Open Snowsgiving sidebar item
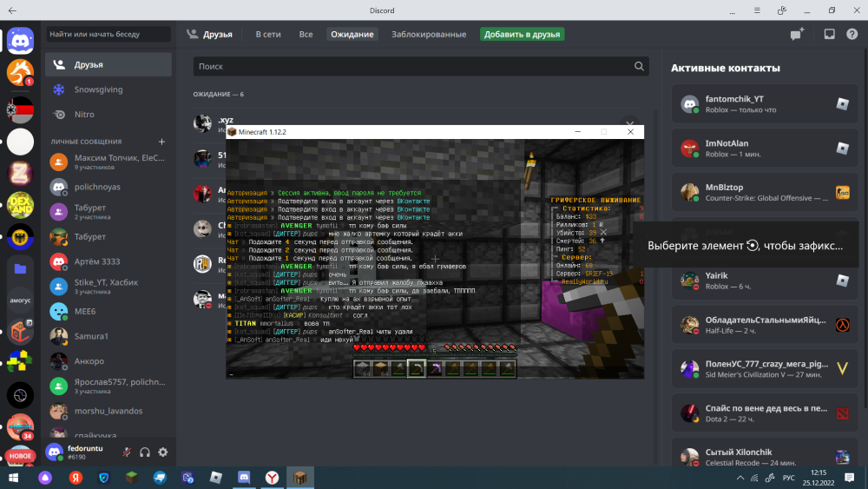 (x=108, y=89)
